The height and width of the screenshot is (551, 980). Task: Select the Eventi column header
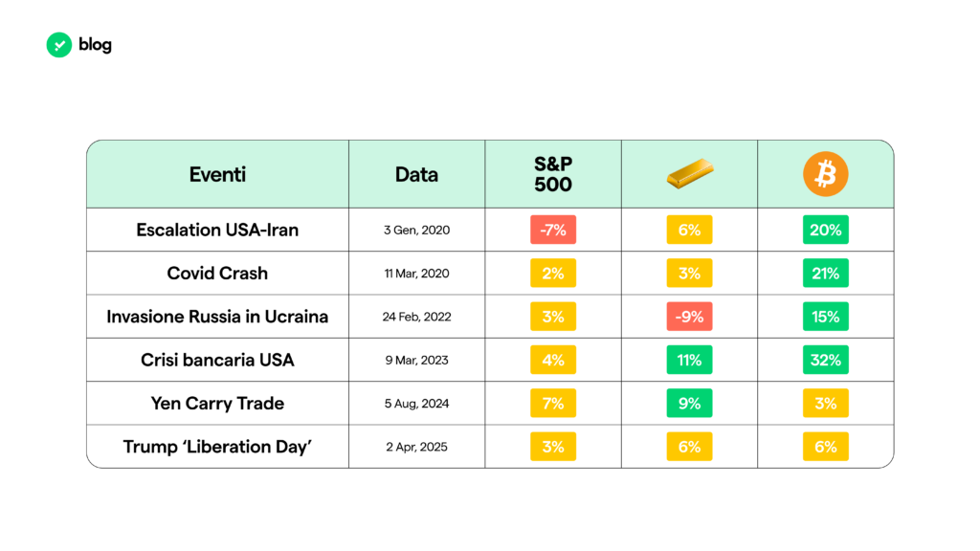217,174
